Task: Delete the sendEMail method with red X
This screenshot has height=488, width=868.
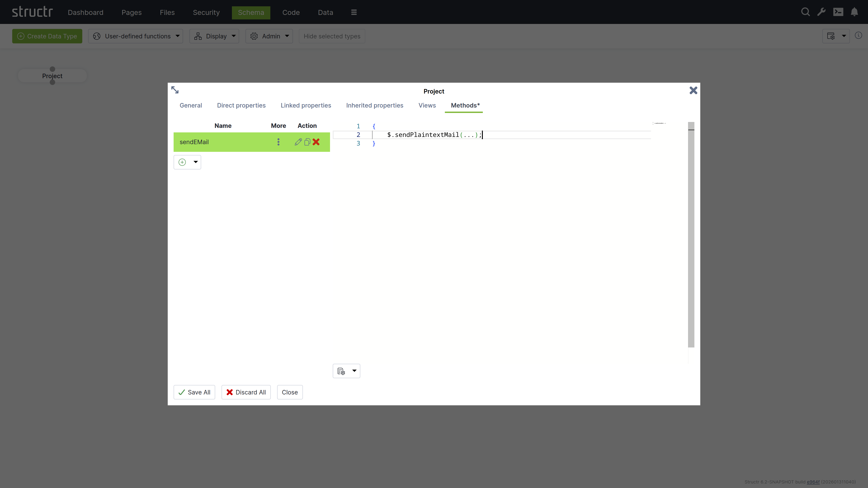Action: (316, 142)
